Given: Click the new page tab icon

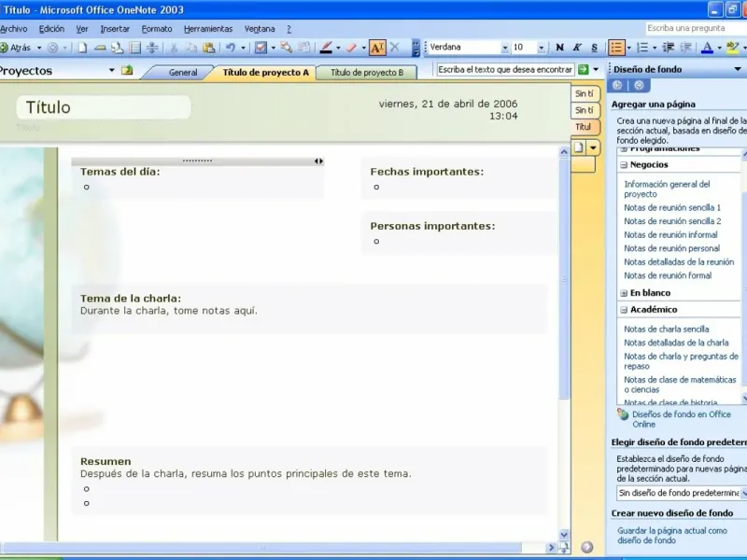Looking at the screenshot, I should [x=578, y=147].
